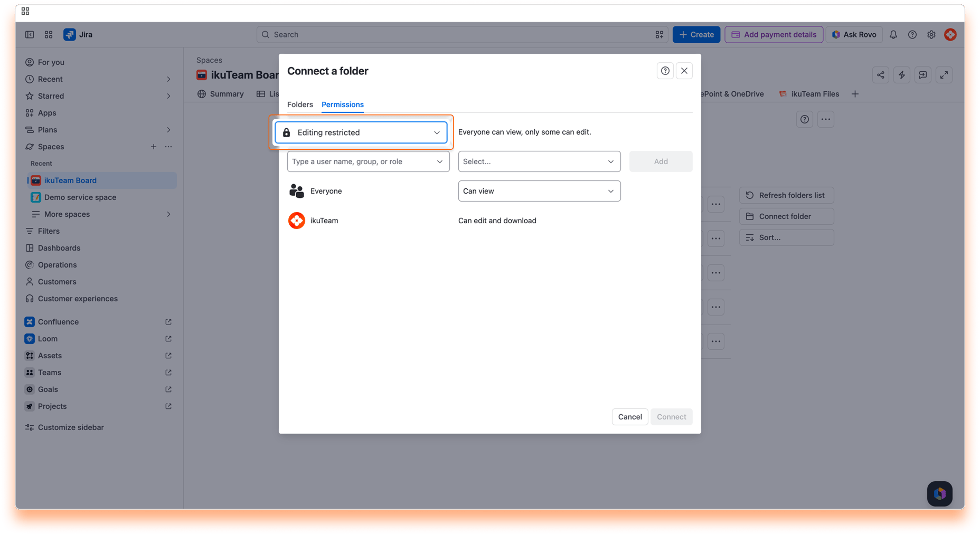Open the Confluence external link icon
The image size is (980, 535).
pyautogui.click(x=168, y=322)
